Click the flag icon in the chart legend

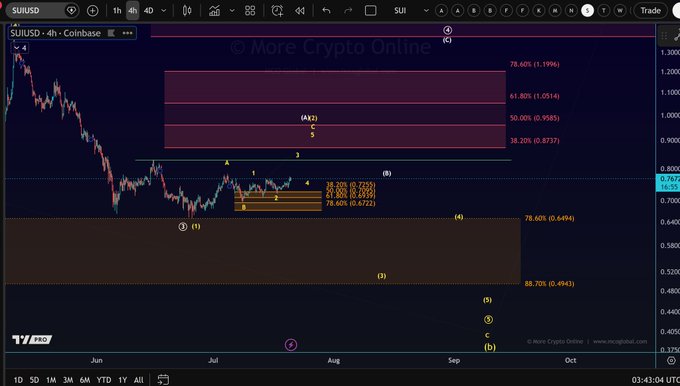click(111, 33)
